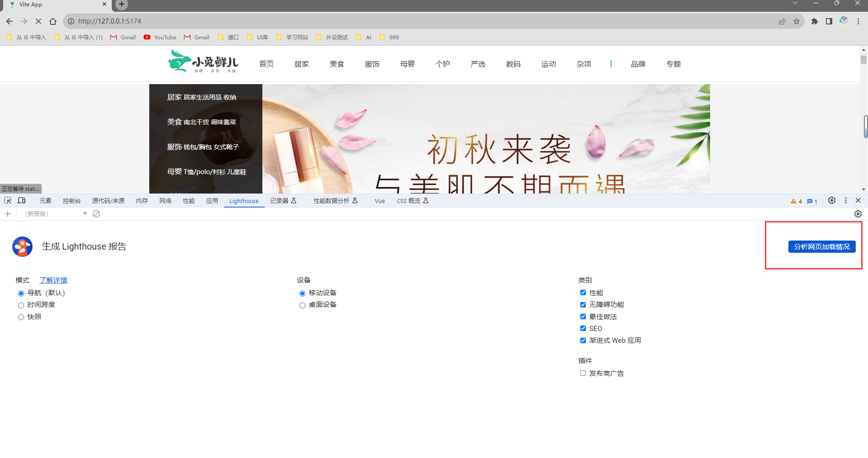This screenshot has height=458, width=868.
Task: Uncheck the SEO category checkbox
Action: (583, 329)
